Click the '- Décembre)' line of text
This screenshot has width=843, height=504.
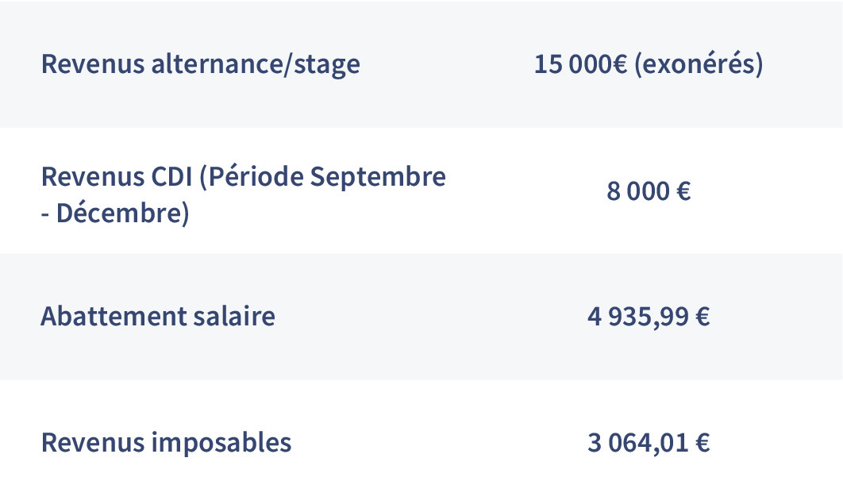coord(115,213)
